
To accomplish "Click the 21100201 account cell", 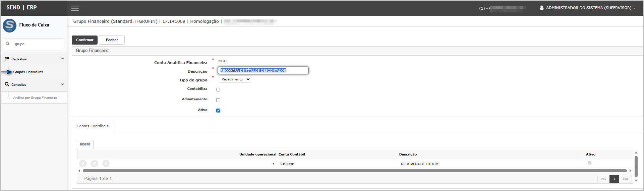I will [287, 164].
